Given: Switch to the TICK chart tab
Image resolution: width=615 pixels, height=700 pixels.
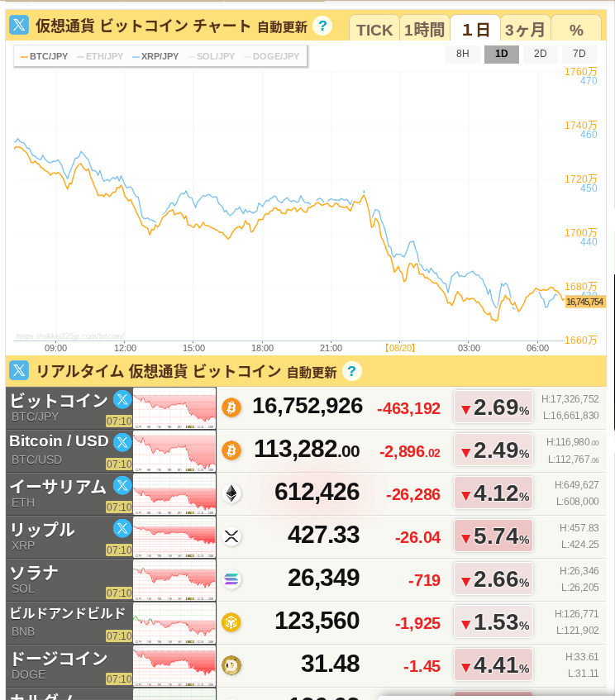Looking at the screenshot, I should tap(374, 31).
